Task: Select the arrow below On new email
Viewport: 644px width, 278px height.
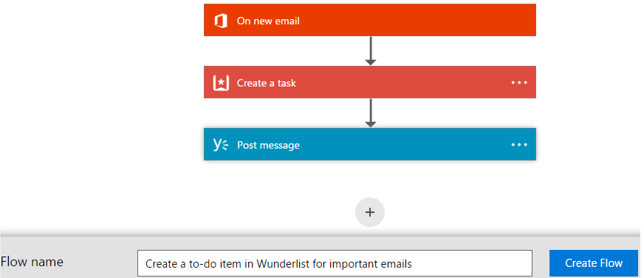Action: 371,51
